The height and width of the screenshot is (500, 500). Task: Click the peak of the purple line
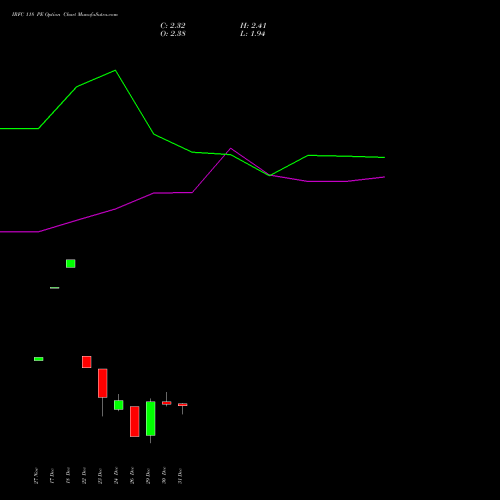coord(231,148)
